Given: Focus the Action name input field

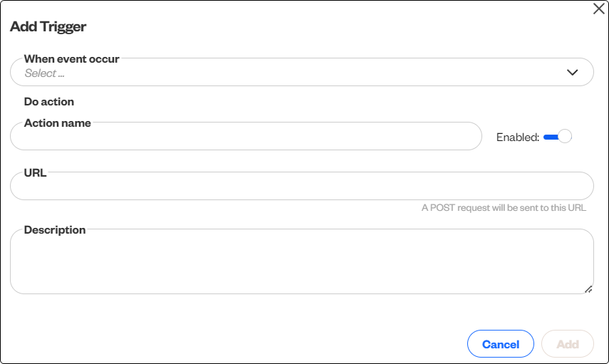Looking at the screenshot, I should coord(246,137).
